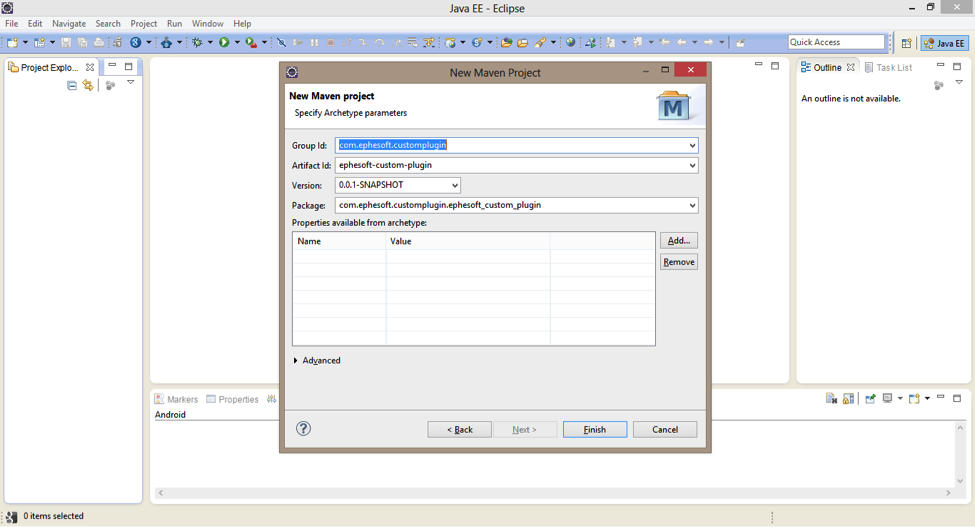The height and width of the screenshot is (527, 975).
Task: Select the Properties tab in bottom panel
Action: pos(232,399)
